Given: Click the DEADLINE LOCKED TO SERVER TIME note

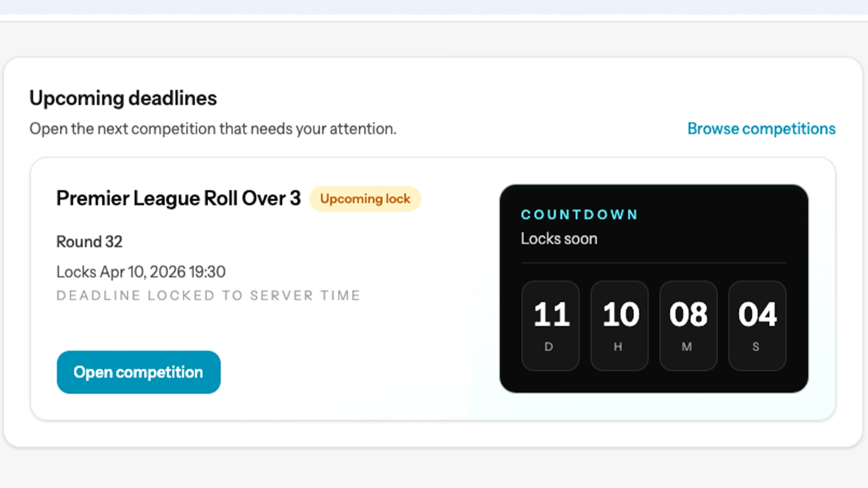Looking at the screenshot, I should point(208,296).
